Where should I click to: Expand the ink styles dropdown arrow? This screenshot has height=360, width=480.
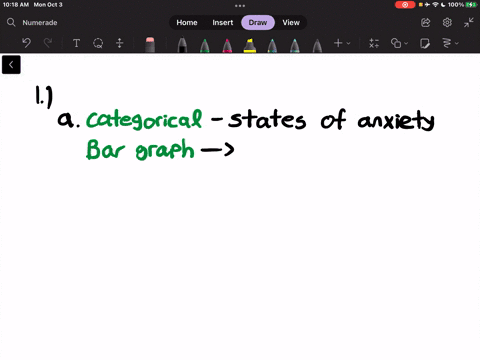coord(457,43)
